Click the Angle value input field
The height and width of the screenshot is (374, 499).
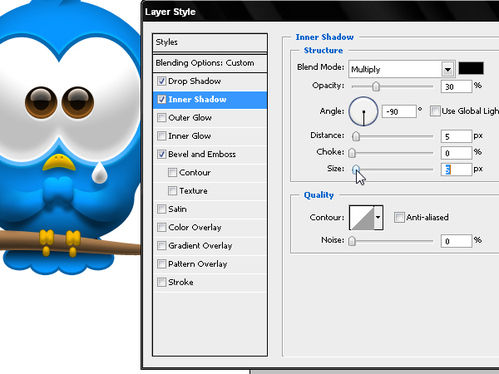[399, 111]
